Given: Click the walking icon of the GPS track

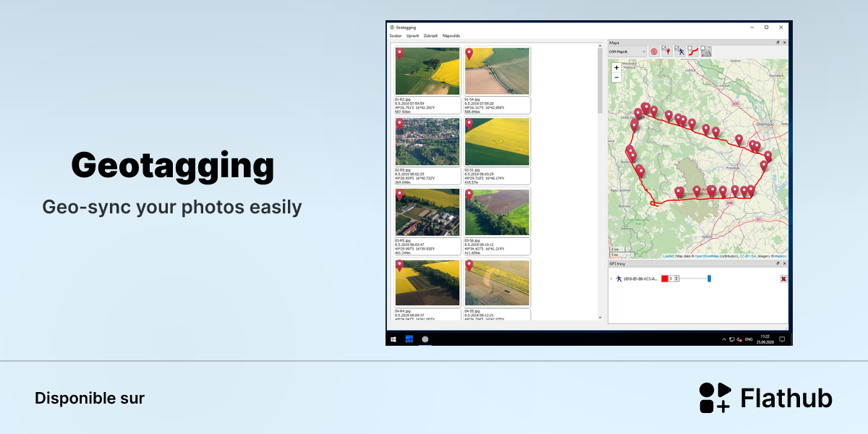Looking at the screenshot, I should click(619, 278).
